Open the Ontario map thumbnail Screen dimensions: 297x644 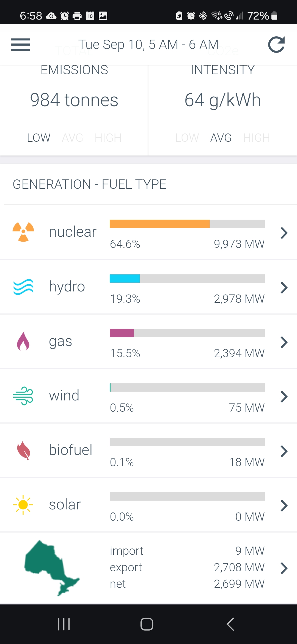pos(52,568)
